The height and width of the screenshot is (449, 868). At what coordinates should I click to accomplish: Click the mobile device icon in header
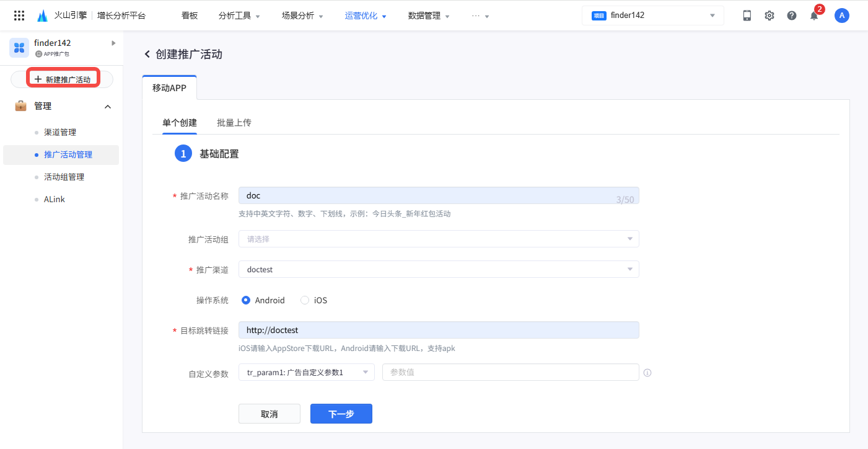747,16
